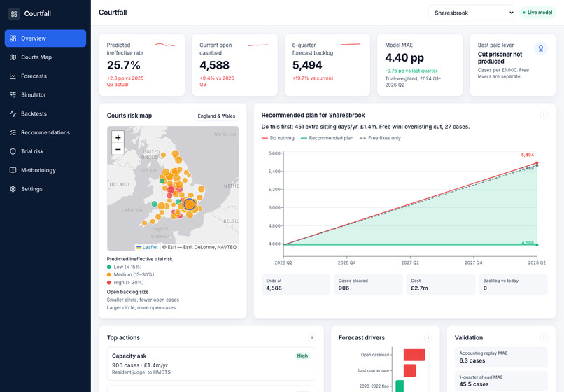Click the 2020–2022 flag driver bar
The width and height of the screenshot is (564, 392).
point(400,386)
